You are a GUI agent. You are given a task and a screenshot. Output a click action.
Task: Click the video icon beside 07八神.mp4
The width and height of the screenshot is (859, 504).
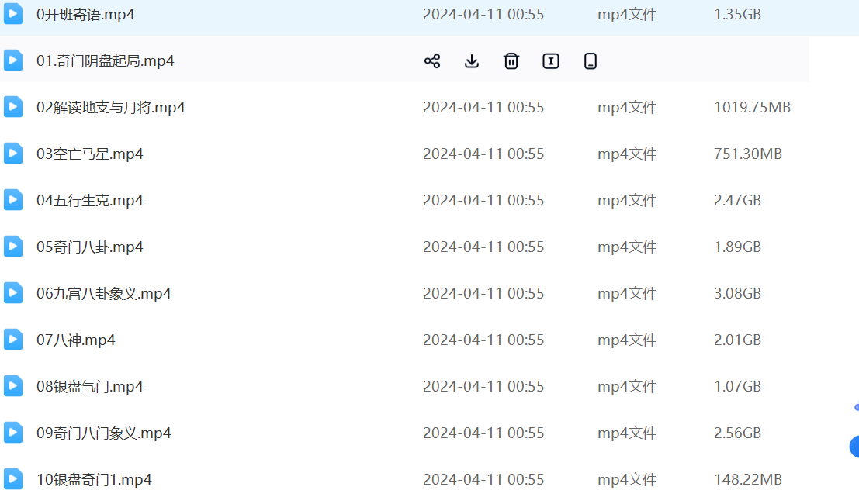tap(13, 340)
